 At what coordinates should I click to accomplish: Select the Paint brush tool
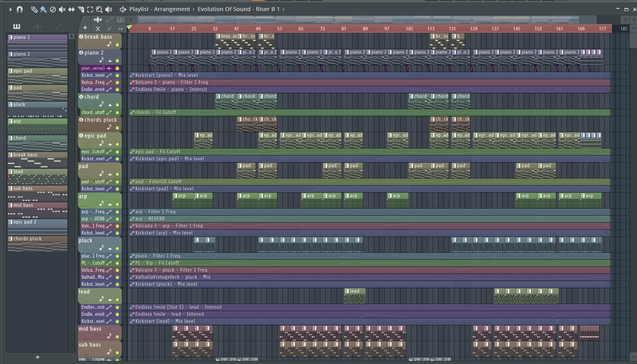[43, 9]
